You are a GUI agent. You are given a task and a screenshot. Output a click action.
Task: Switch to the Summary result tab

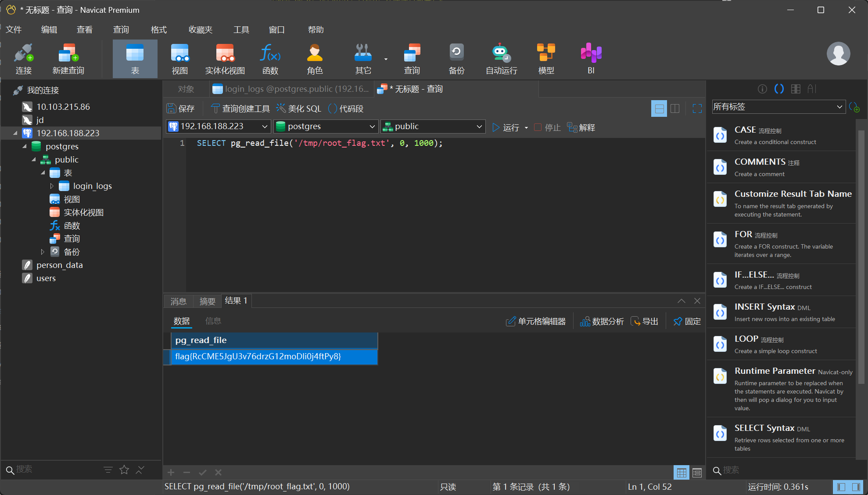click(208, 301)
